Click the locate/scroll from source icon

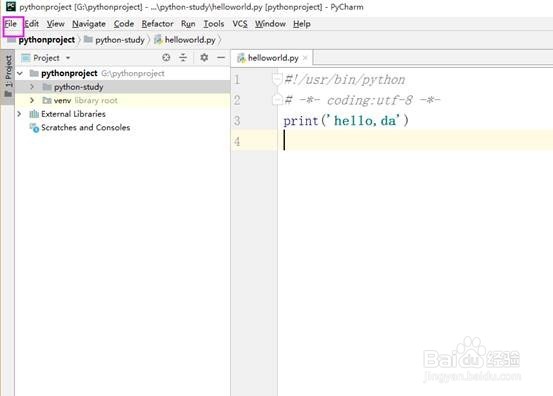pyautogui.click(x=166, y=57)
